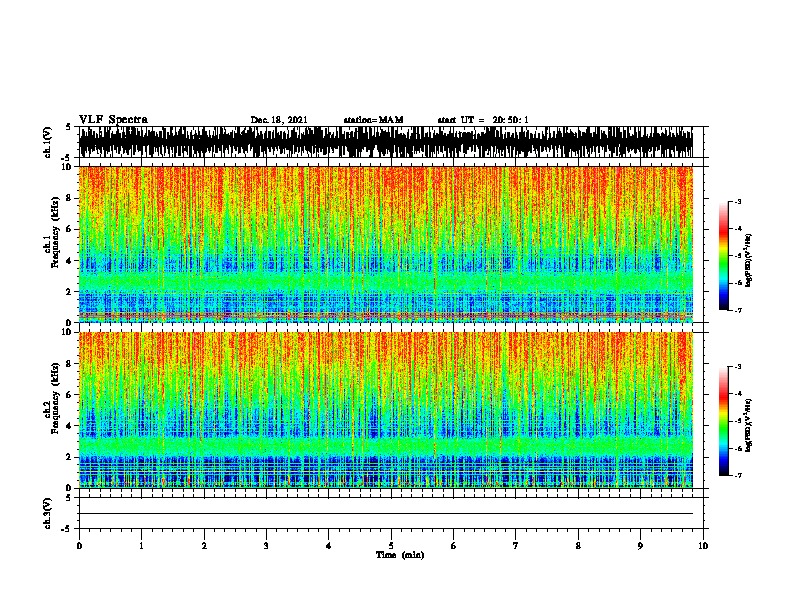
Task: Click the ch.1 spectrogram color scale bar
Action: point(723,256)
